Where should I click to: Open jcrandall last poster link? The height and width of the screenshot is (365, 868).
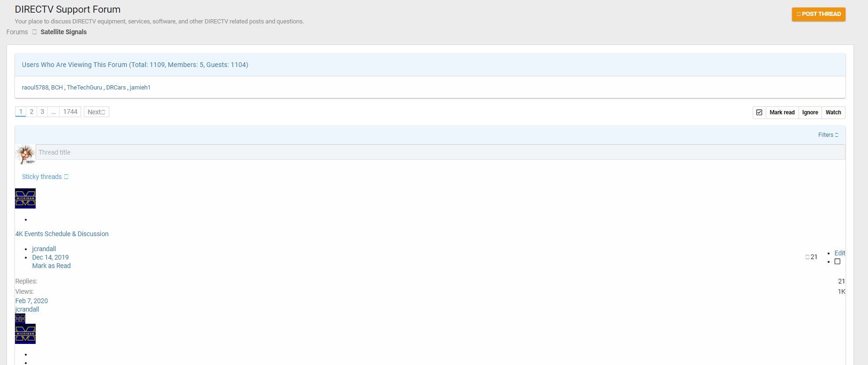pos(27,309)
